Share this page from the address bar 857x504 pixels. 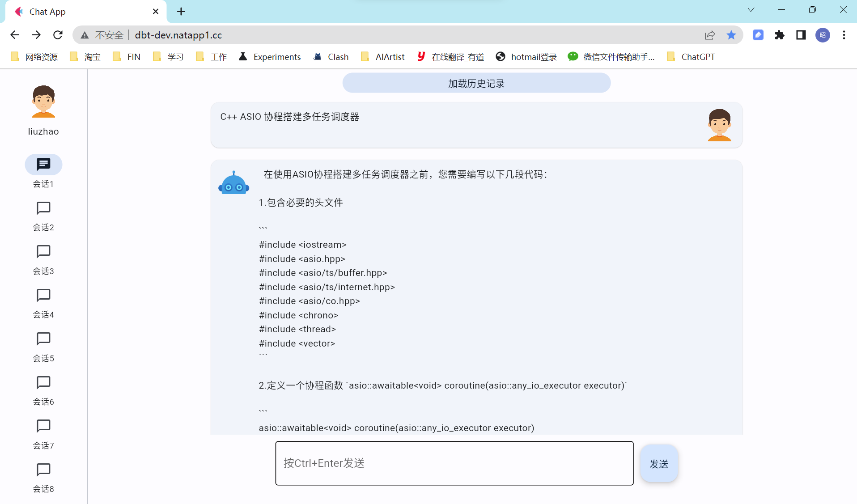click(710, 35)
